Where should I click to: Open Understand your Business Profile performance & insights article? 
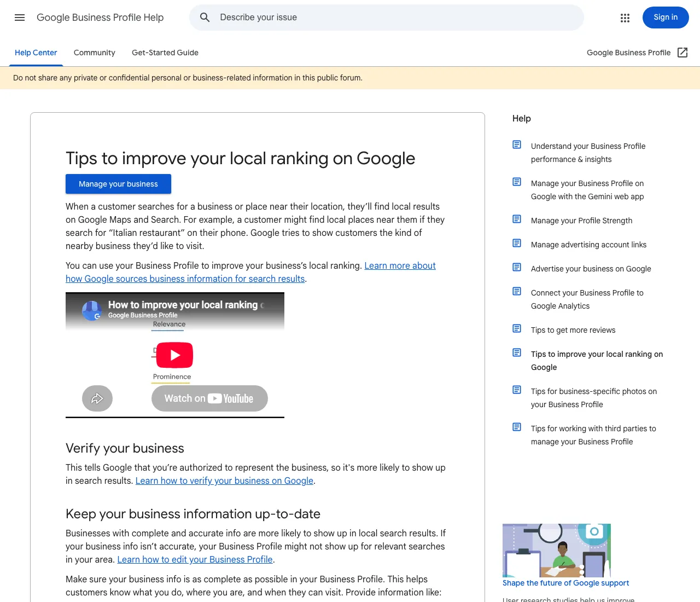pyautogui.click(x=588, y=153)
